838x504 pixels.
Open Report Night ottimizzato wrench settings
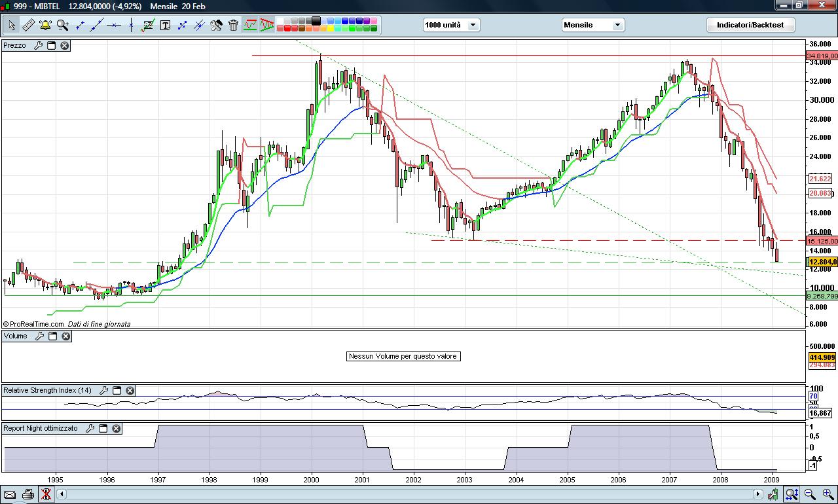(90, 429)
